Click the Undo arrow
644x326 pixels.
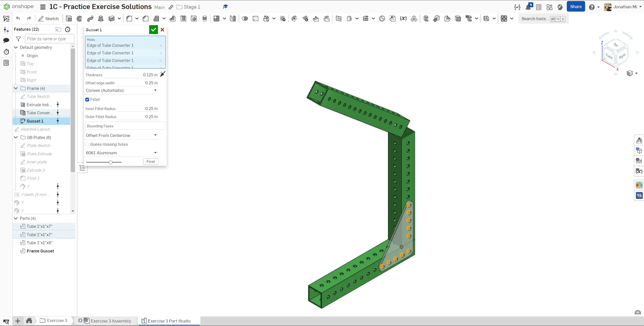click(18, 18)
